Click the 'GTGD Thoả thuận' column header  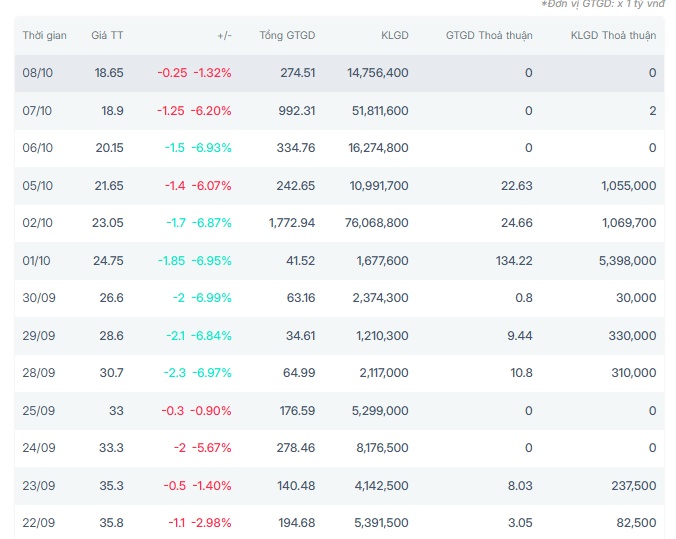point(489,35)
